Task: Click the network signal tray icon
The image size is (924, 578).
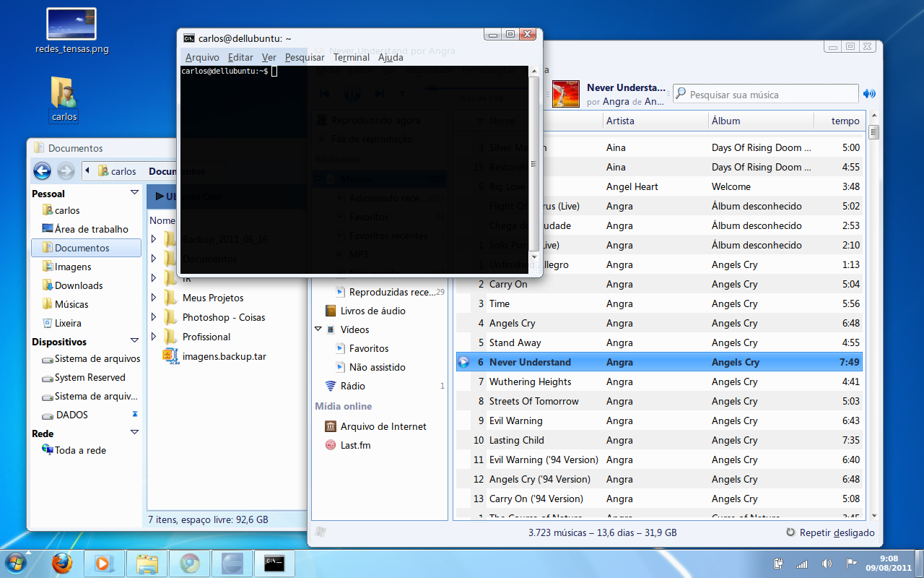Action: coord(802,564)
